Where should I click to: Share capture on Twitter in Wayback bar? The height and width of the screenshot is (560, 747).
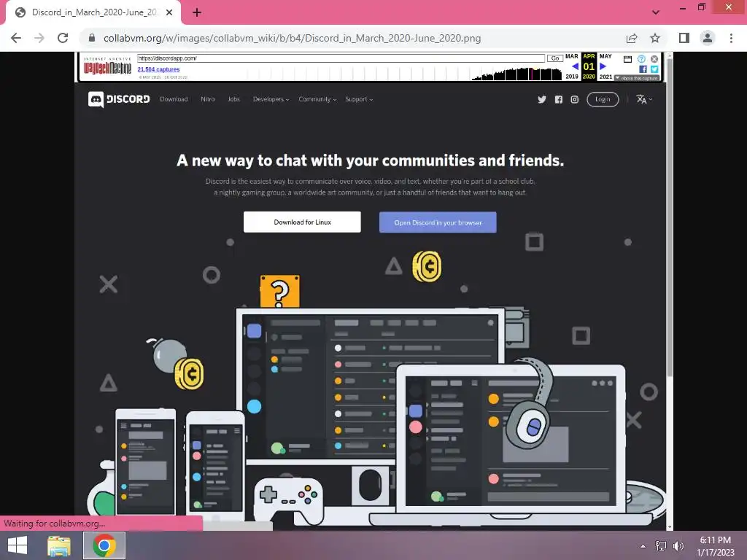654,69
